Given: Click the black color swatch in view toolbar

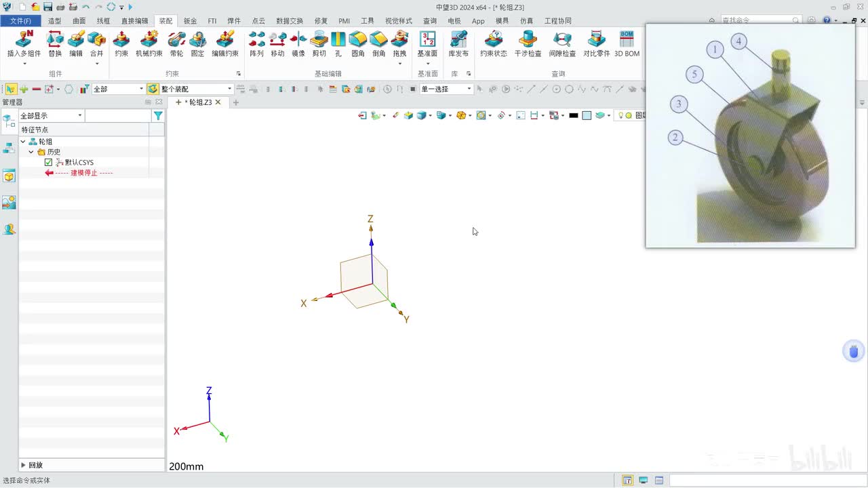Looking at the screenshot, I should click(x=573, y=116).
